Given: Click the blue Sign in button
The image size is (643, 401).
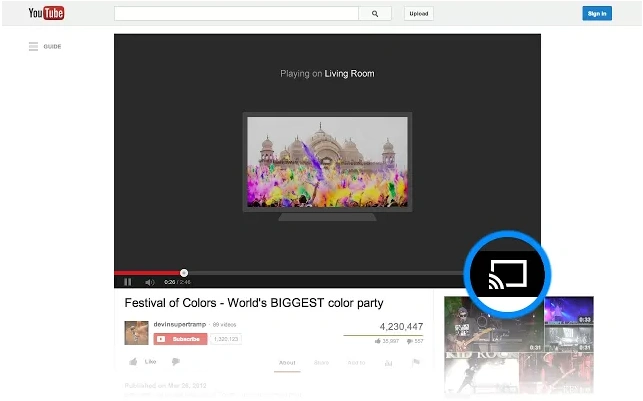Looking at the screenshot, I should 597,14.
